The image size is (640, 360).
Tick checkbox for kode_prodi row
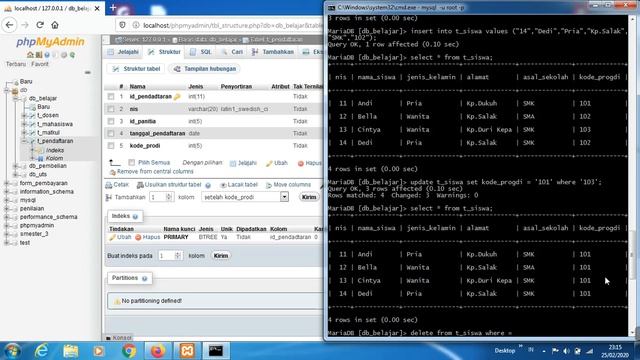coord(111,146)
